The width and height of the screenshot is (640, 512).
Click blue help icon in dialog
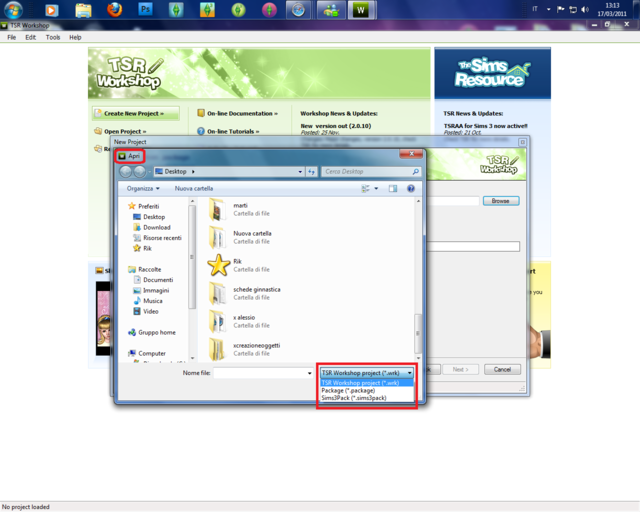(411, 189)
